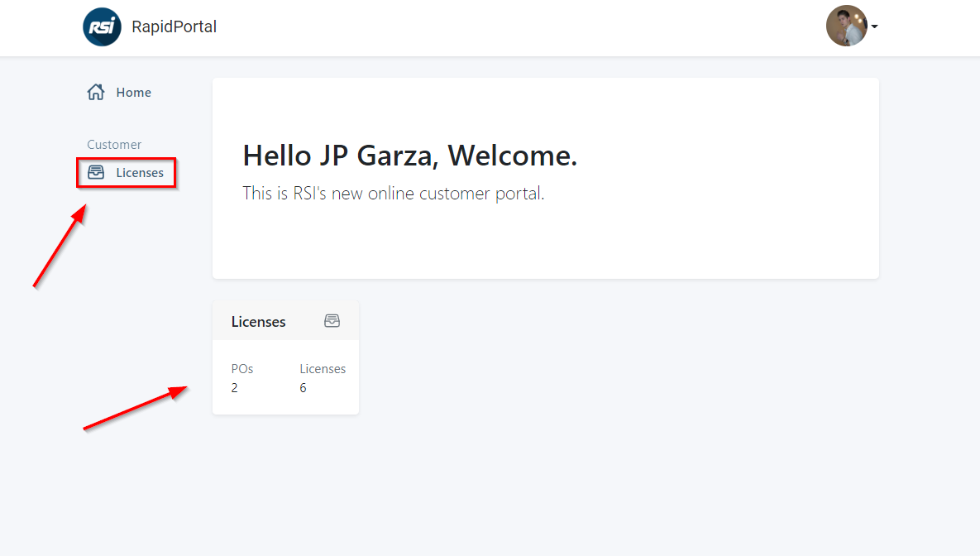The height and width of the screenshot is (556, 980).
Task: Click the Home house icon in sidebar
Action: [x=96, y=93]
